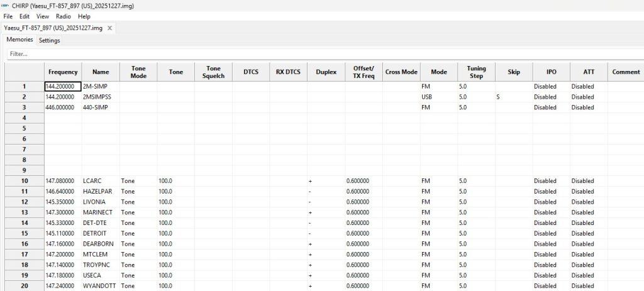644x291 pixels.
Task: Click the Duplex column header
Action: (326, 72)
